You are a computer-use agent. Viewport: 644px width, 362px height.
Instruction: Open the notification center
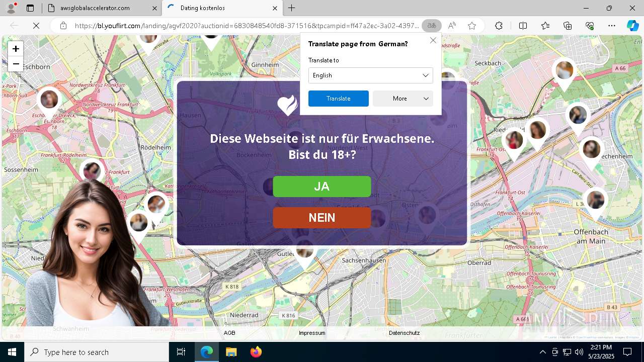(627, 352)
